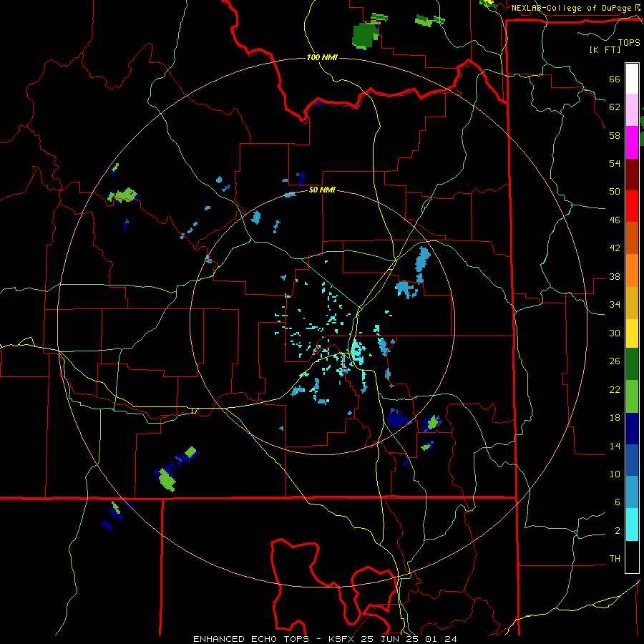Pick the bright yellow legend swatch
The width and height of the screenshot is (644, 644).
pyautogui.click(x=632, y=333)
